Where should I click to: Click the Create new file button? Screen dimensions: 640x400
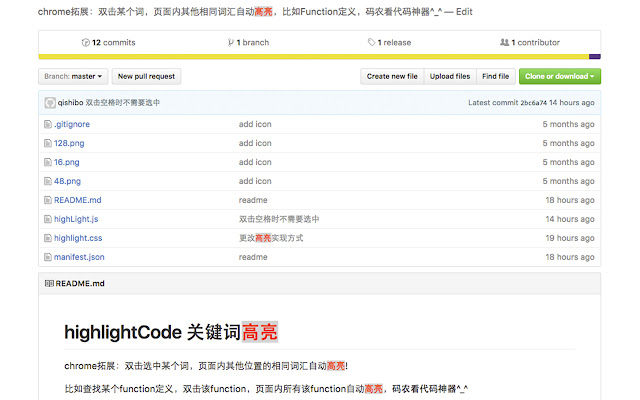[392, 76]
